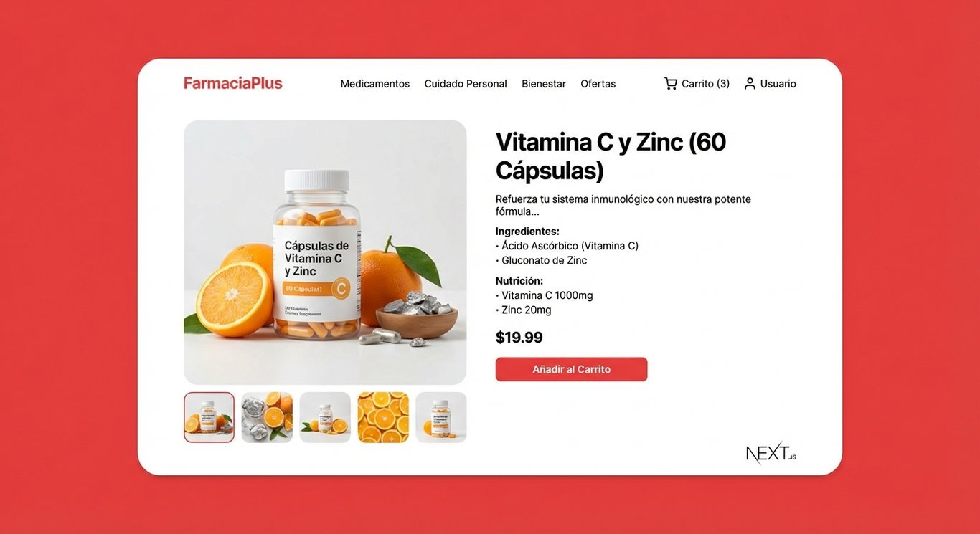Open the Usuario account link

coord(770,84)
